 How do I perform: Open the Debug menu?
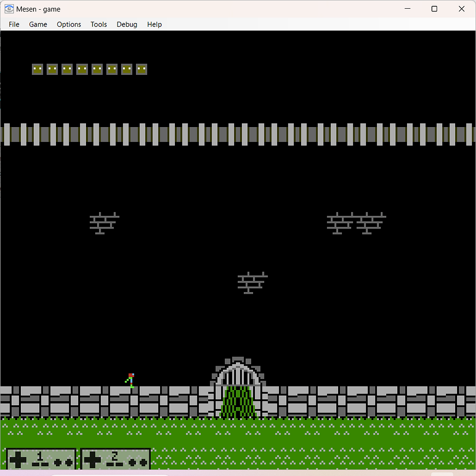[127, 24]
